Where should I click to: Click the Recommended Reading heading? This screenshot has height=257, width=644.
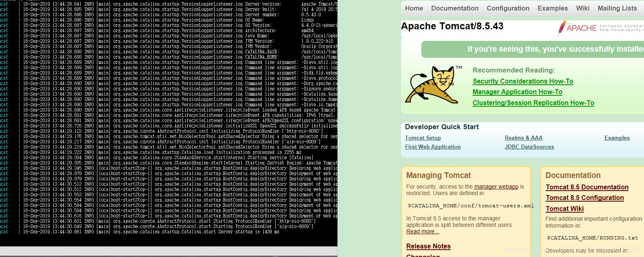pos(514,70)
